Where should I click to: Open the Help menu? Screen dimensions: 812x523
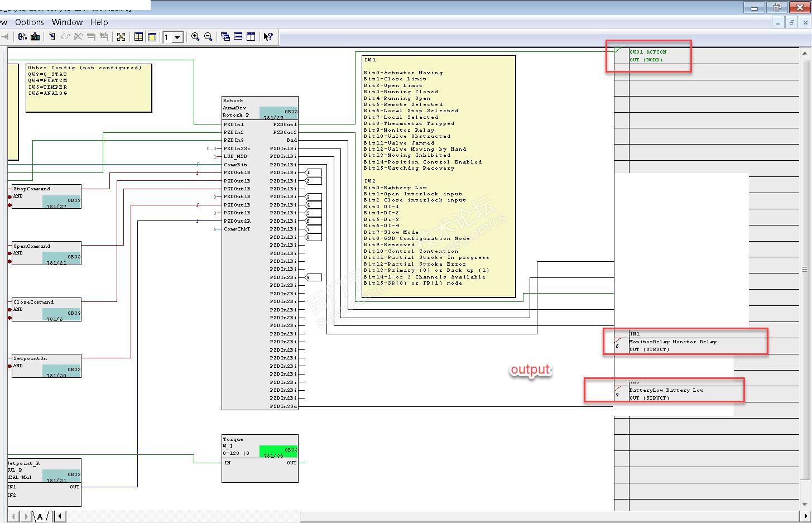point(99,22)
